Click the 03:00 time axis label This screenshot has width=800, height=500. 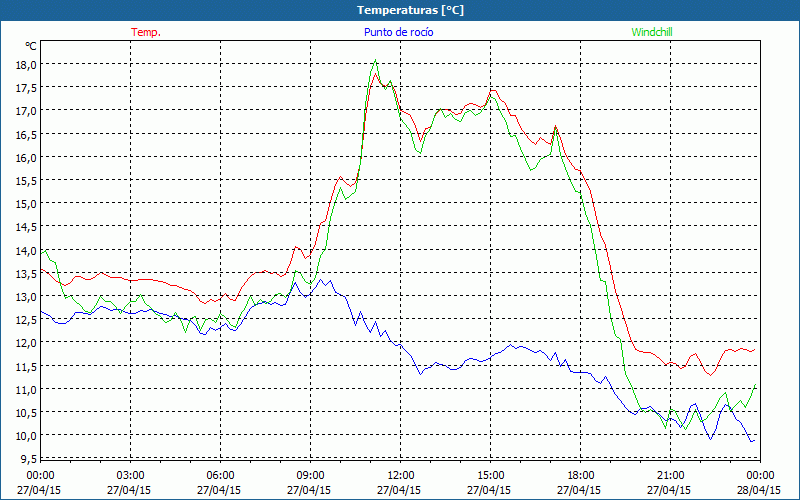130,476
